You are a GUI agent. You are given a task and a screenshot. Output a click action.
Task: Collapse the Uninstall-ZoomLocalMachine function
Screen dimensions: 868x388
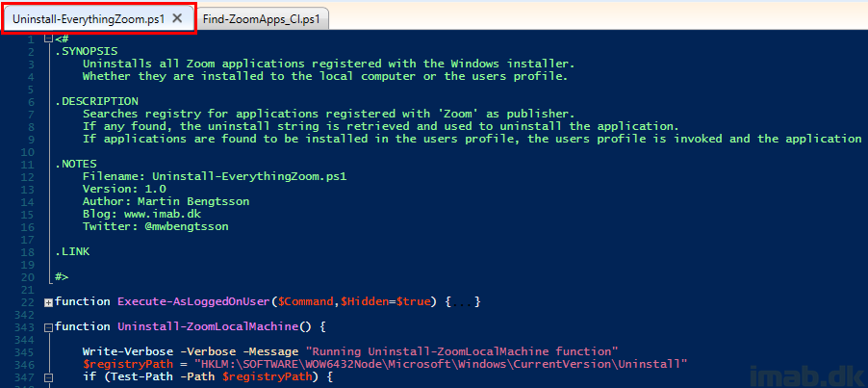coord(48,327)
